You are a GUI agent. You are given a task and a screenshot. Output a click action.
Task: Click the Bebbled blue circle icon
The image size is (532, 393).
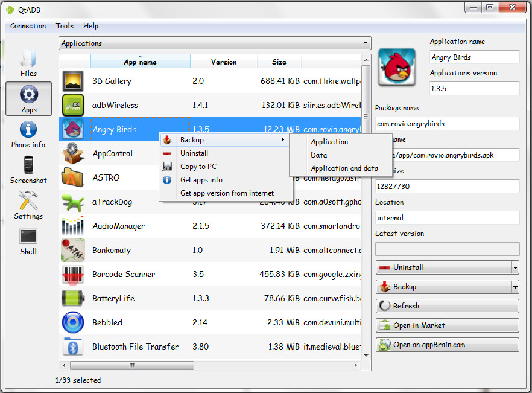(x=73, y=322)
